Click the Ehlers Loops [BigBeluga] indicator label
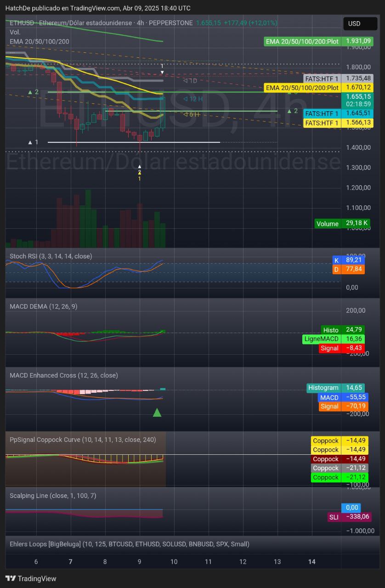The image size is (385, 588). pos(129,544)
